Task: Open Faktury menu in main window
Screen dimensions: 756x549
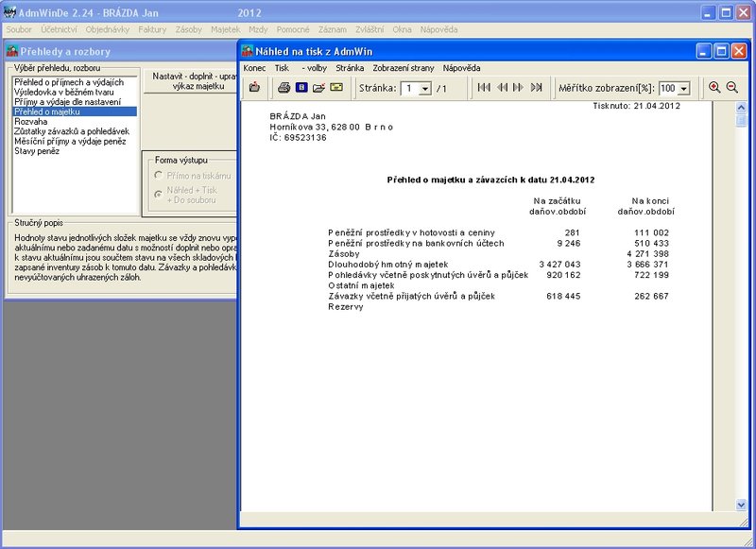Action: point(152,29)
